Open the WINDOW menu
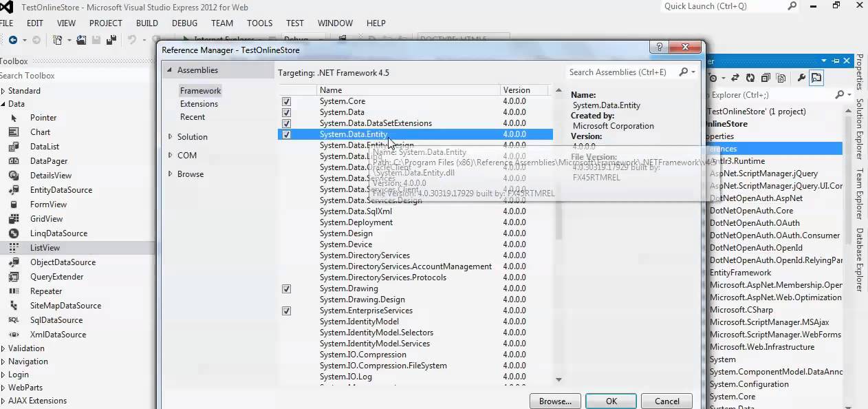Screen dimensions: 868x409 pos(335,23)
